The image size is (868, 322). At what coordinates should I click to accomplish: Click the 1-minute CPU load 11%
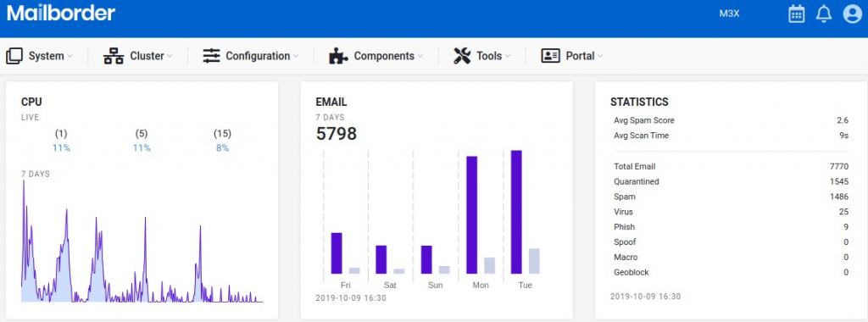click(61, 147)
